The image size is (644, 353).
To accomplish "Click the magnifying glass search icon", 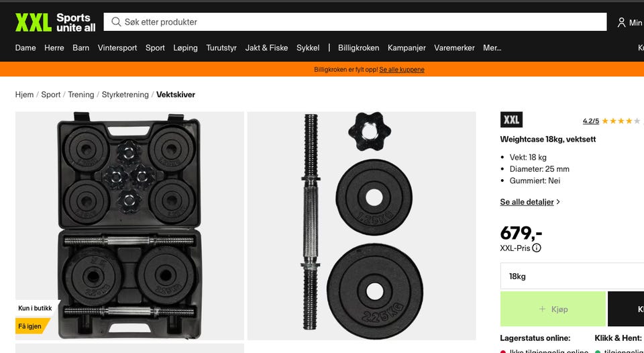I will tap(116, 21).
